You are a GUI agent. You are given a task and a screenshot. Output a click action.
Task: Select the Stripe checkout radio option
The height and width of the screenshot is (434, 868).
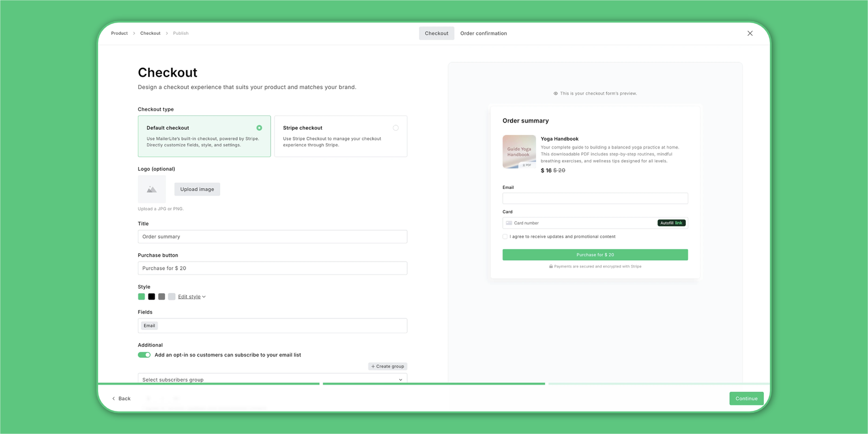(395, 128)
